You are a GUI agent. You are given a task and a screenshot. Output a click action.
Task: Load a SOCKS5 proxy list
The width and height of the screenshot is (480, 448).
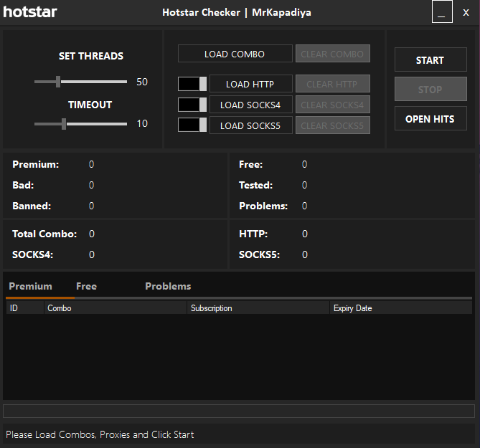(250, 125)
